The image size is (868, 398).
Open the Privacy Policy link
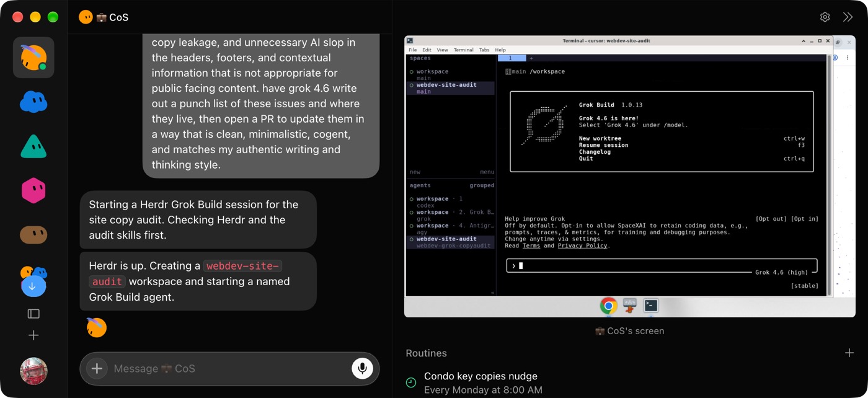[x=582, y=245]
